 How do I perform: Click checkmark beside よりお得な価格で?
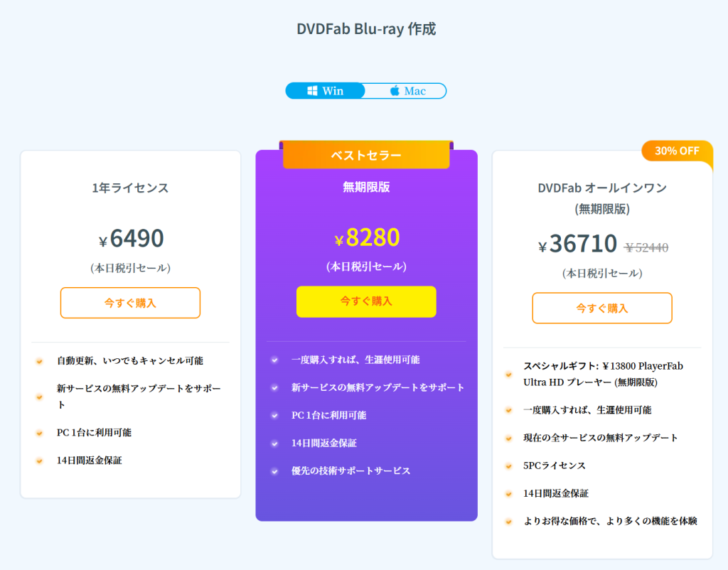click(x=509, y=522)
